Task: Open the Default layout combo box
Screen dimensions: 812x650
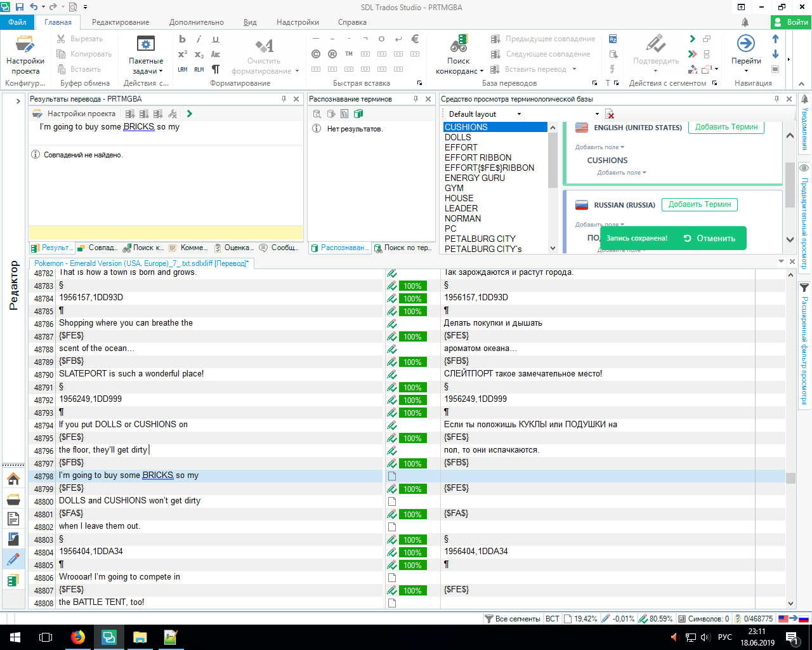Action: point(484,114)
